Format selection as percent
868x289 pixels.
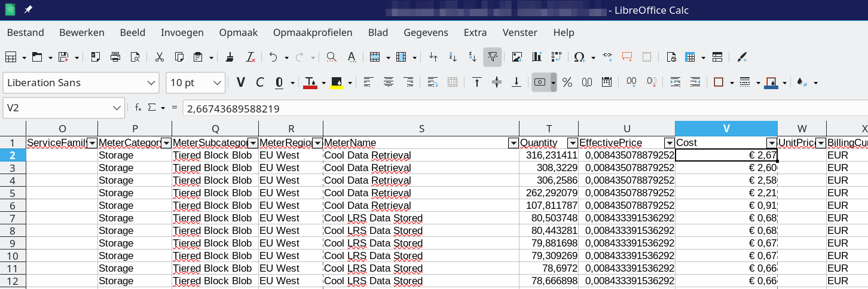click(567, 83)
